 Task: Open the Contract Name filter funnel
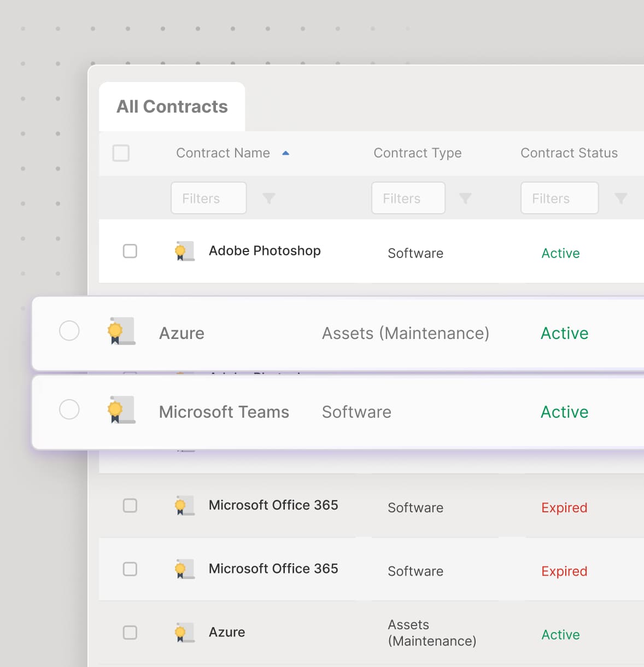pos(268,198)
